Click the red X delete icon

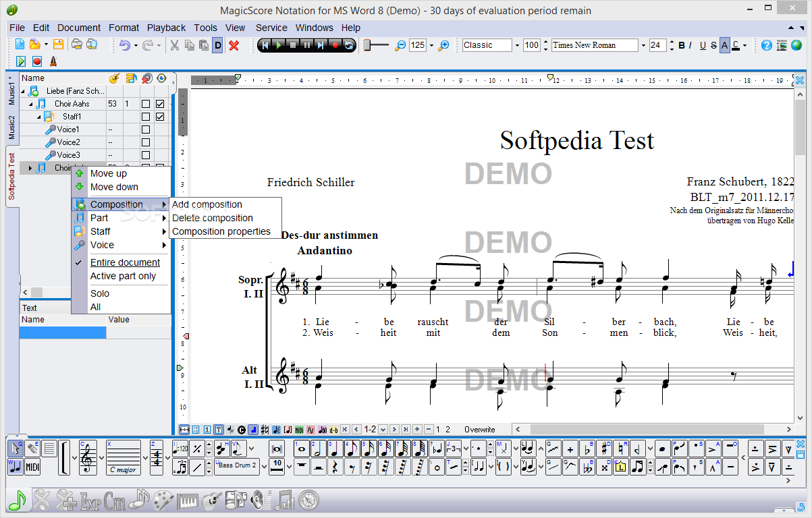coord(234,45)
